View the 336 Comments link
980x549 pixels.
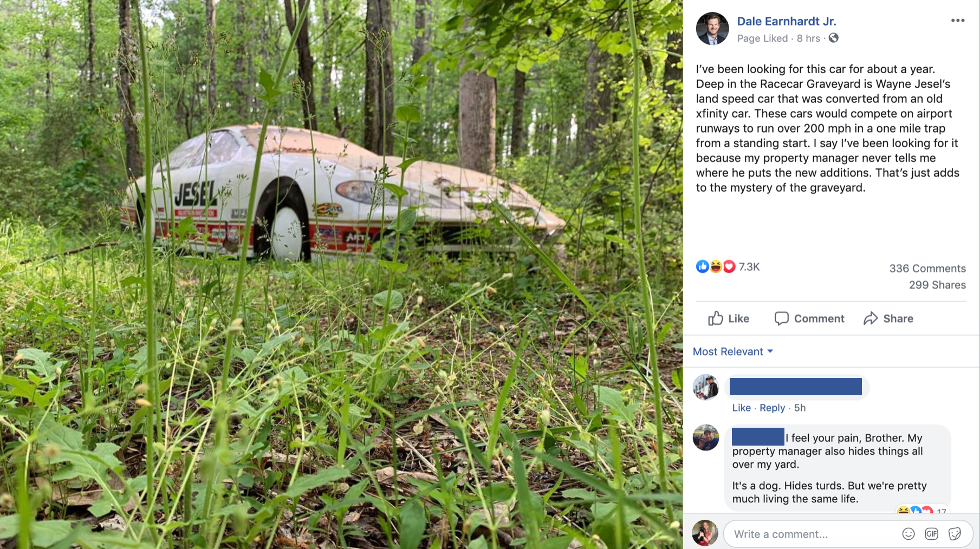click(x=927, y=269)
